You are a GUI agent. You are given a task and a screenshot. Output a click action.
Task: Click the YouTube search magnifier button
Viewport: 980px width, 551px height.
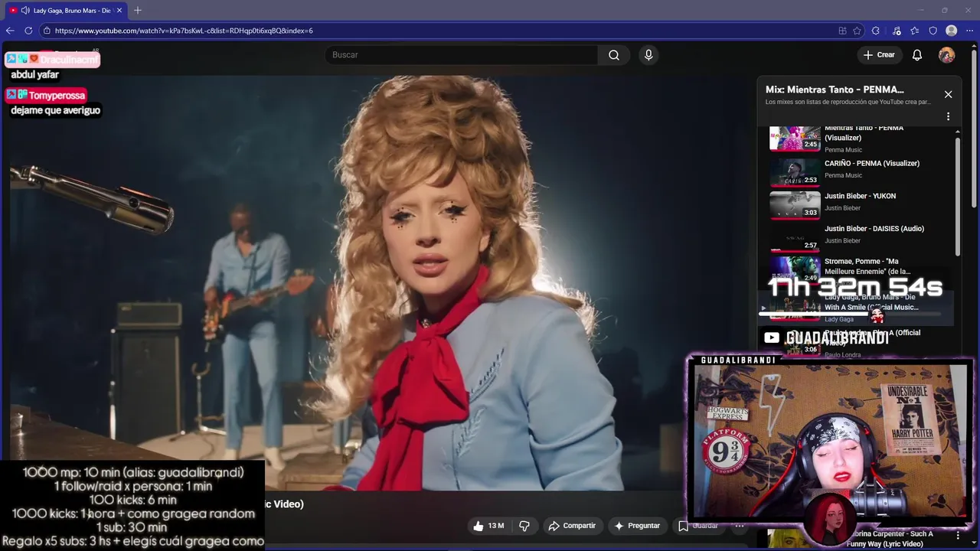(614, 55)
